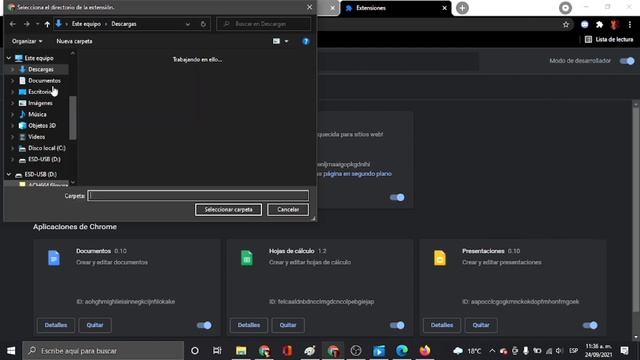The height and width of the screenshot is (360, 640).
Task: Expand the Documentos tree node
Action: click(x=12, y=81)
